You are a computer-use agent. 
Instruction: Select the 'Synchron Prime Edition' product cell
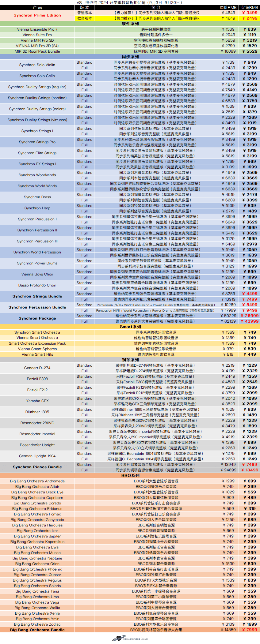(x=37, y=15)
